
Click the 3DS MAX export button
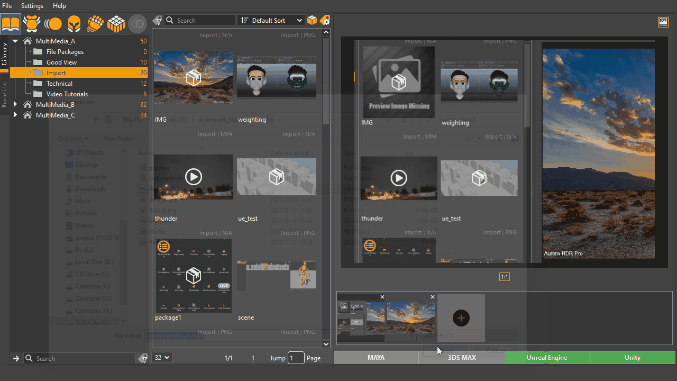point(462,358)
